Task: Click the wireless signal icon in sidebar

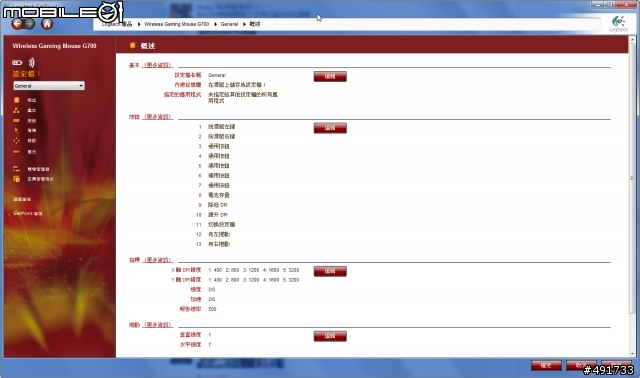Action: click(x=31, y=62)
